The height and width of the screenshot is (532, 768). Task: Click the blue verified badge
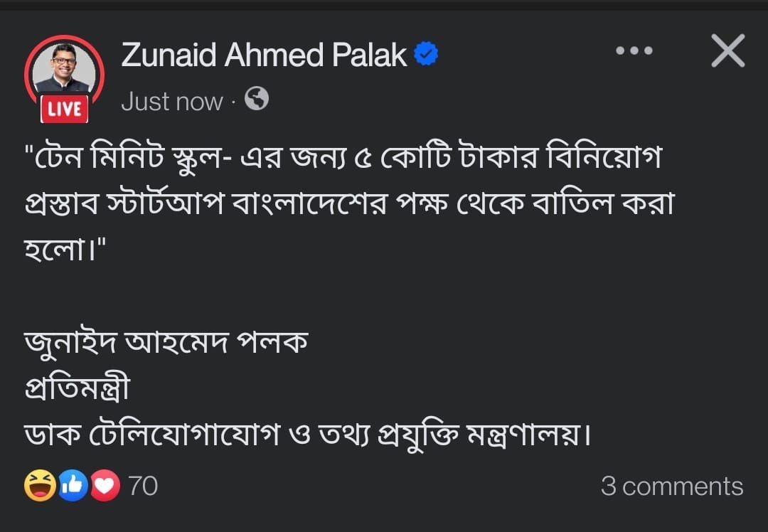point(426,54)
